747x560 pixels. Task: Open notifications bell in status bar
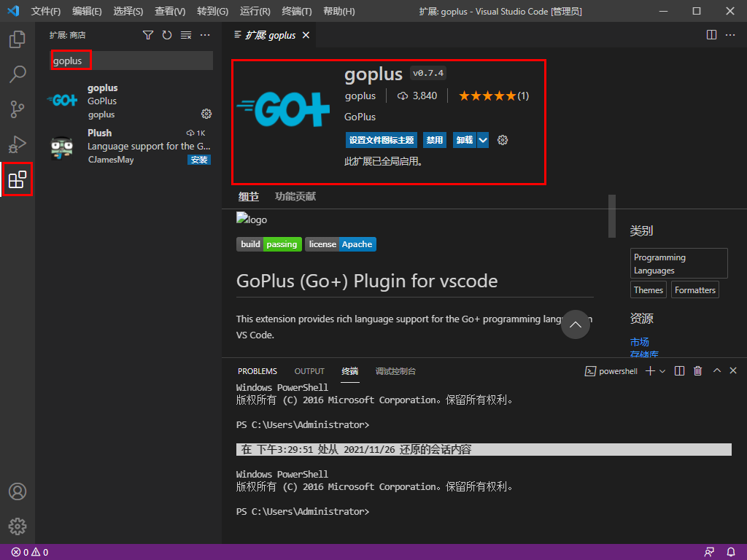731,553
